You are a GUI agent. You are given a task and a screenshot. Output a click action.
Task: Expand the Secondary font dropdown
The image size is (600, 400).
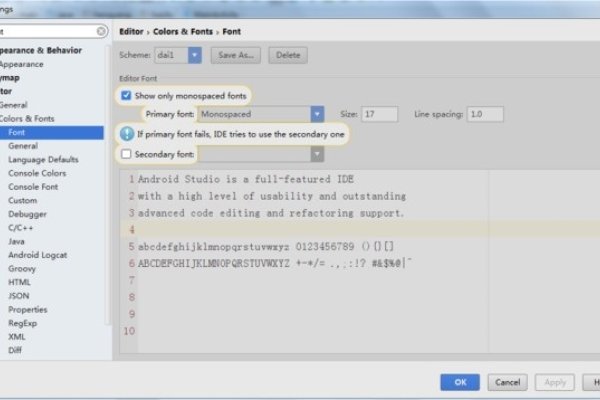click(317, 155)
